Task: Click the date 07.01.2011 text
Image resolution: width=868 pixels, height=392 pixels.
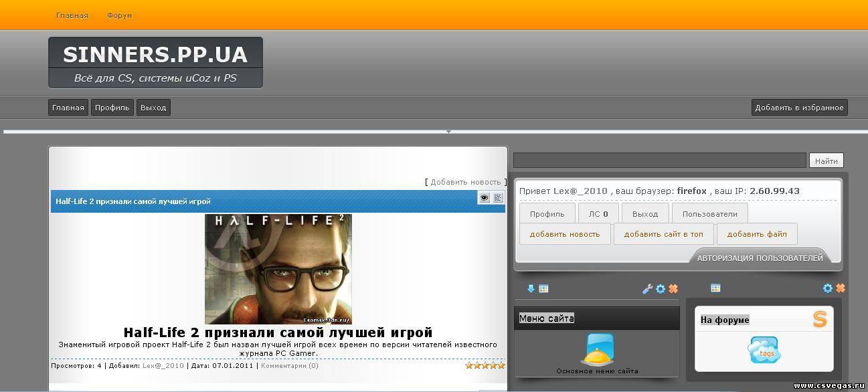Action: point(233,366)
